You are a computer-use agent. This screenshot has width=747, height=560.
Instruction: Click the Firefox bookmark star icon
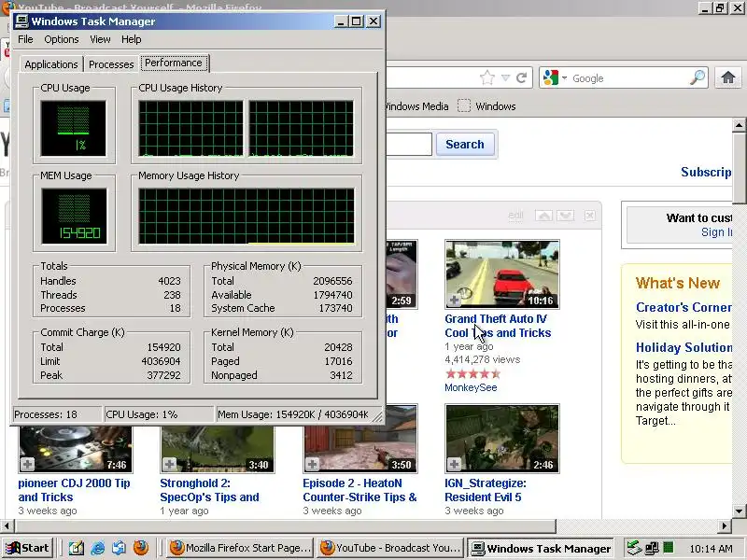coord(486,77)
